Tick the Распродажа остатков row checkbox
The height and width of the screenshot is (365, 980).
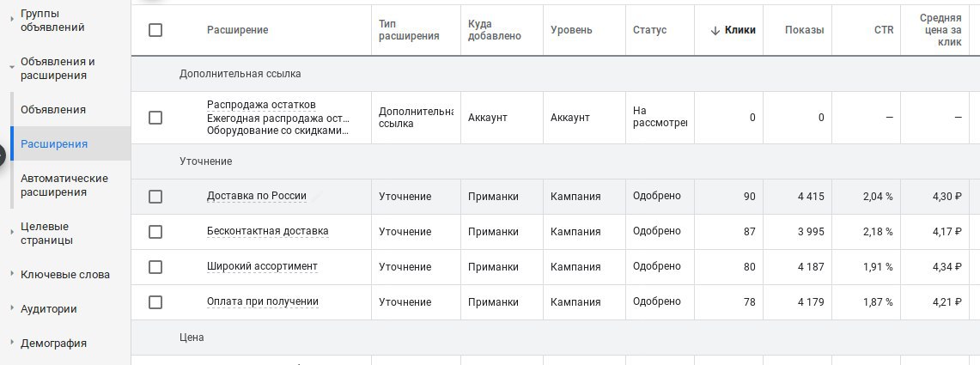(155, 118)
